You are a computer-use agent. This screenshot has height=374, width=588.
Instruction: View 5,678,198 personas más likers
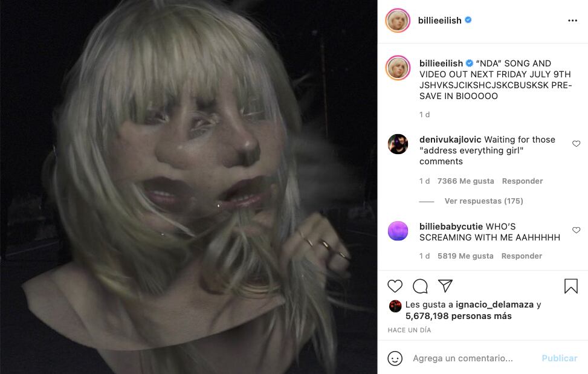point(458,316)
